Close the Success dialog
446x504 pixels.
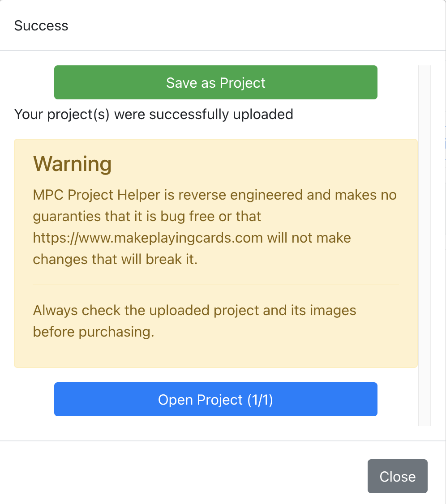(x=397, y=476)
